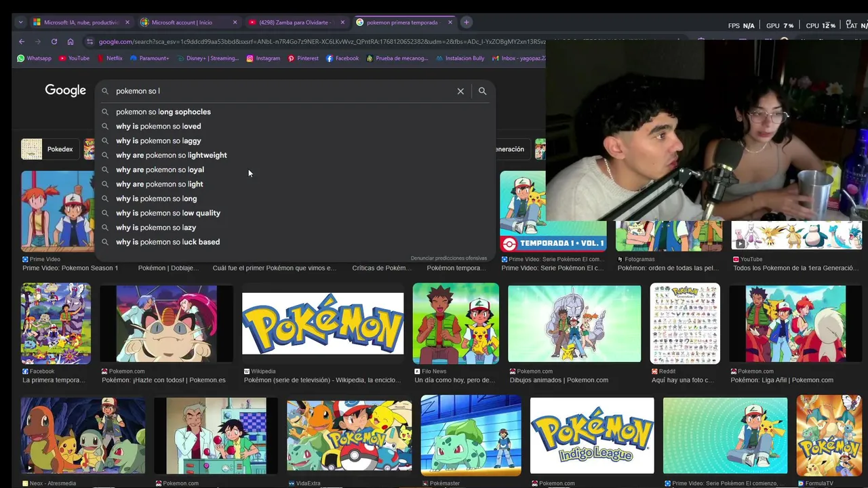The width and height of the screenshot is (868, 488).
Task: Close the pokemon primera temporada tab
Action: [450, 22]
